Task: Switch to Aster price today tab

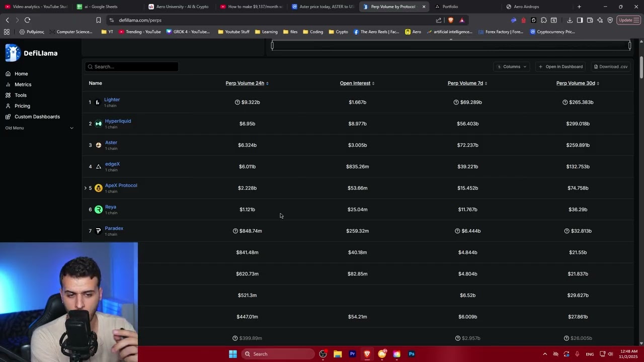Action: (325, 7)
